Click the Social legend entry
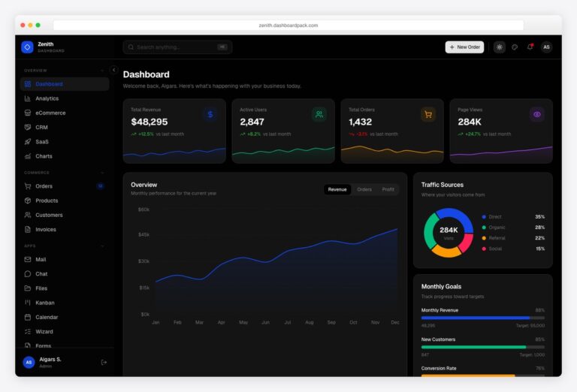Image resolution: width=577 pixels, height=392 pixels. [x=513, y=249]
